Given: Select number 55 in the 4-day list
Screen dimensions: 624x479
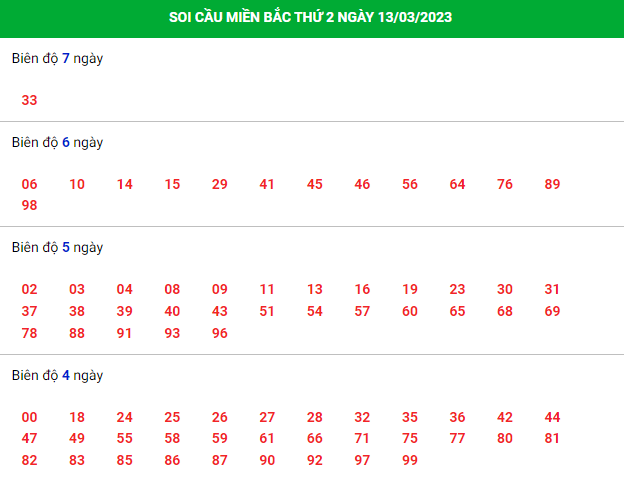Looking at the screenshot, I should pyautogui.click(x=125, y=438).
